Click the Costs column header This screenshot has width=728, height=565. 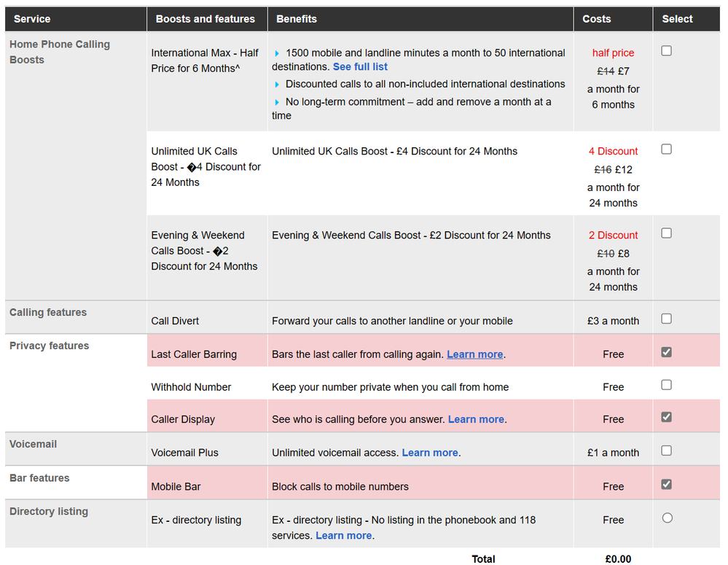click(596, 19)
